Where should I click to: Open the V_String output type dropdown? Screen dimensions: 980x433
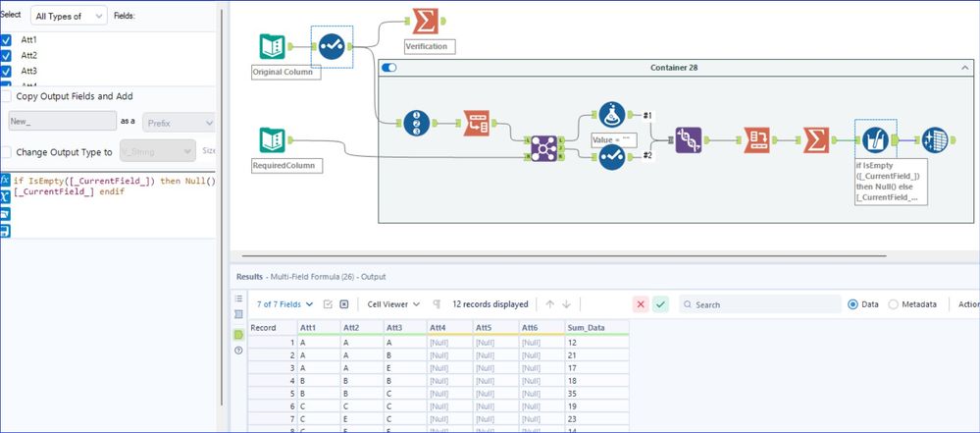(x=158, y=151)
